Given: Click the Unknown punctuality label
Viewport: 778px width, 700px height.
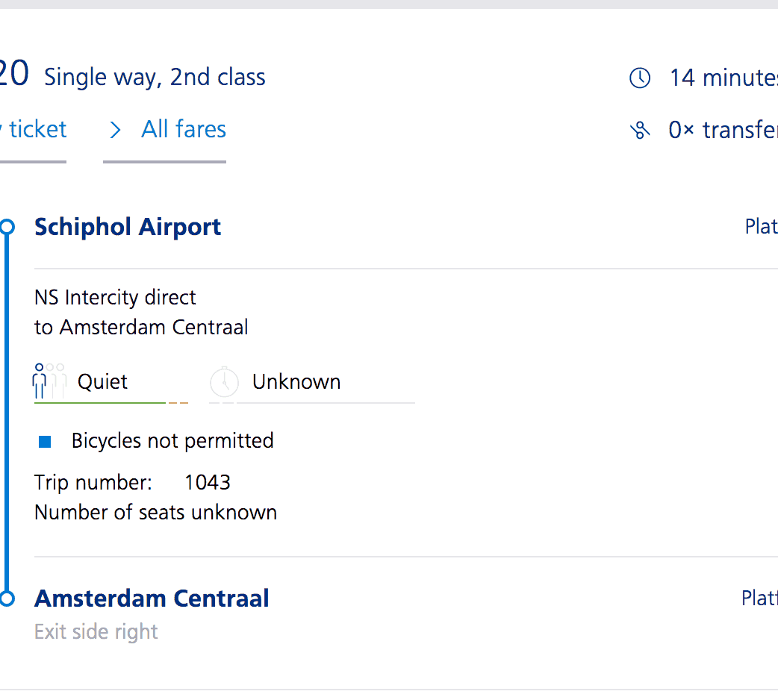Looking at the screenshot, I should (x=296, y=381).
